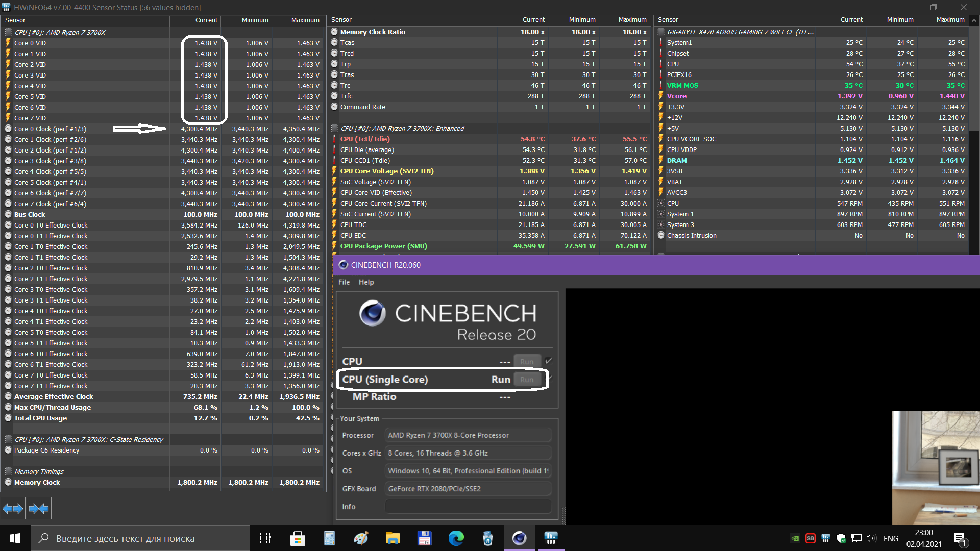The image size is (980, 551).
Task: Open the Help menu in Cinebench
Action: tap(366, 282)
